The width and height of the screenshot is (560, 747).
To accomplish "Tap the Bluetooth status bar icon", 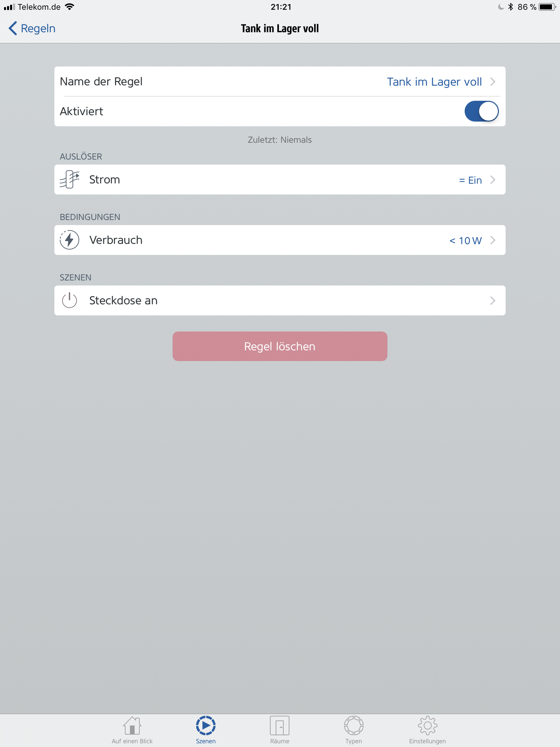I will point(510,7).
